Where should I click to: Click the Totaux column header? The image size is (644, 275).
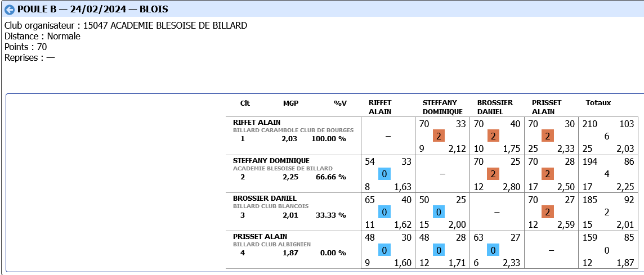(598, 103)
